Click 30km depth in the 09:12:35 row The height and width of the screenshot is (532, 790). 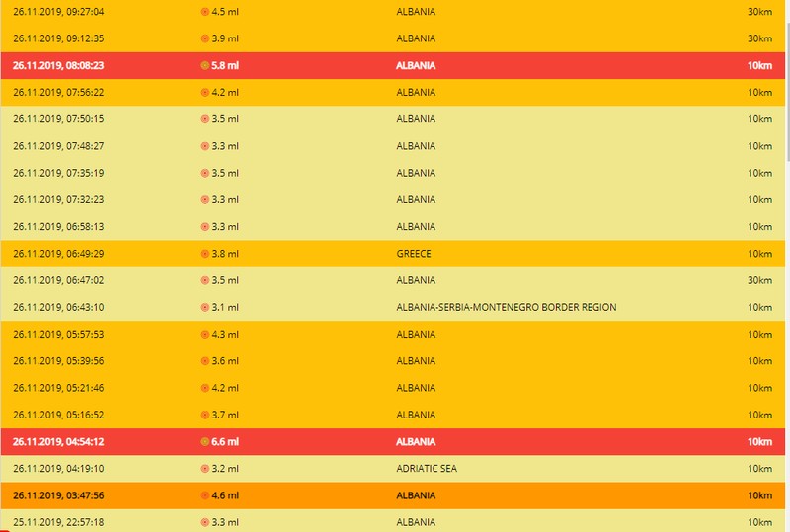coord(759,38)
